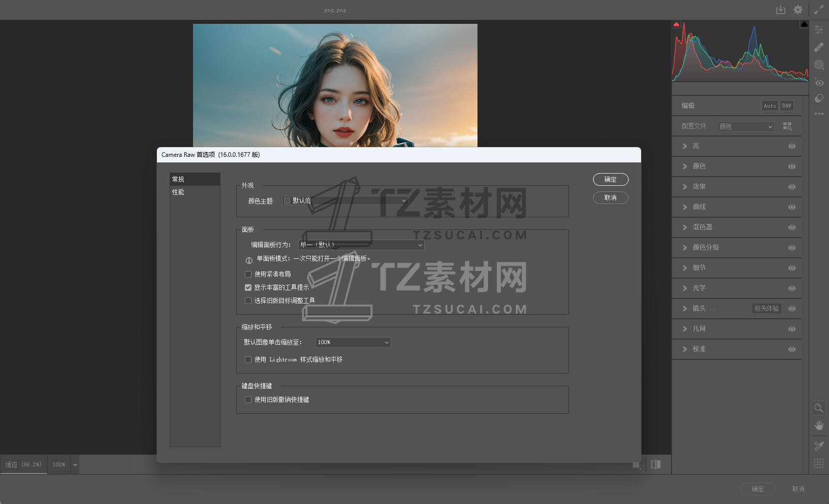Switch to the 性能 preferences category
Viewport: 829px width, 504px height.
[x=195, y=192]
